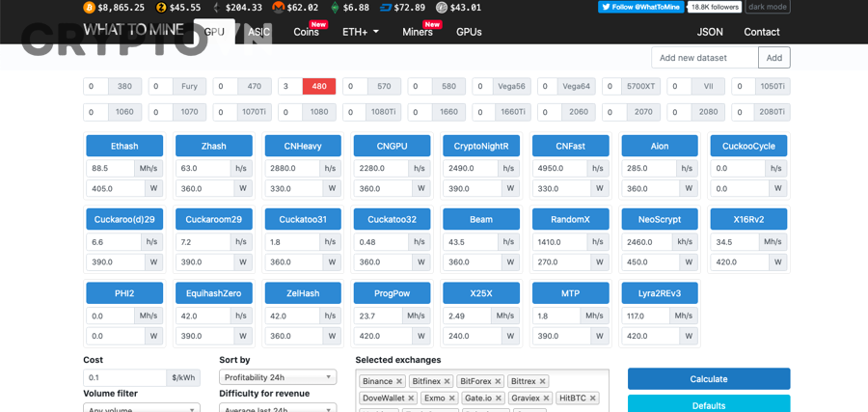Toggle the Aion algorithm

(660, 146)
